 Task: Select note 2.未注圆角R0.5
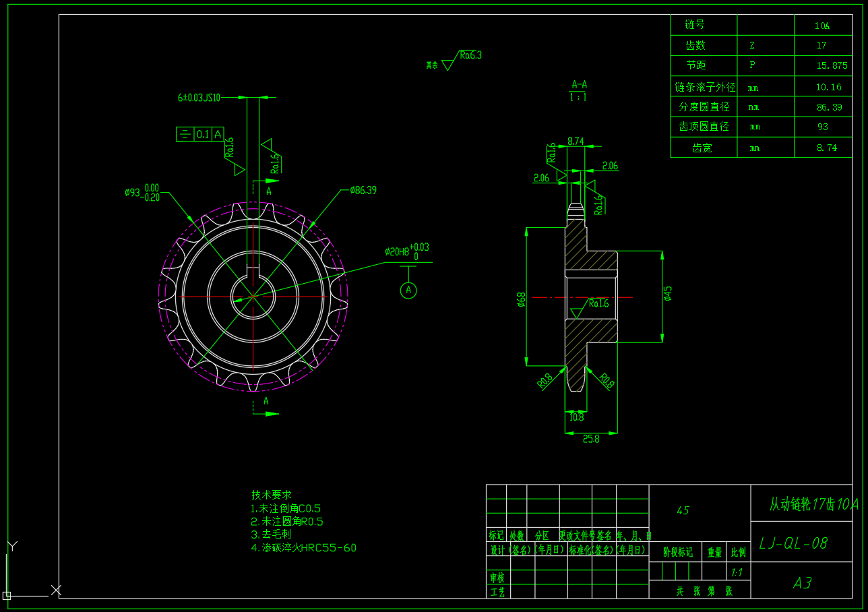click(287, 521)
